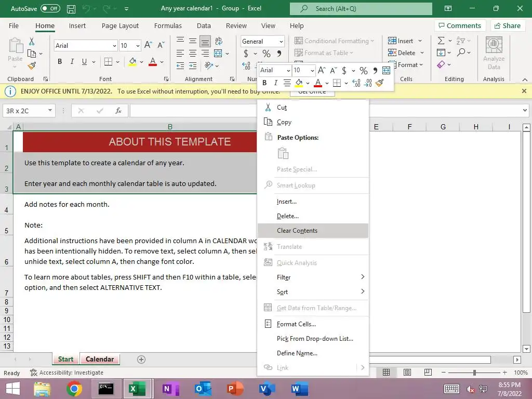
Task: Switch to Page Break Preview icon
Action: coord(428,373)
